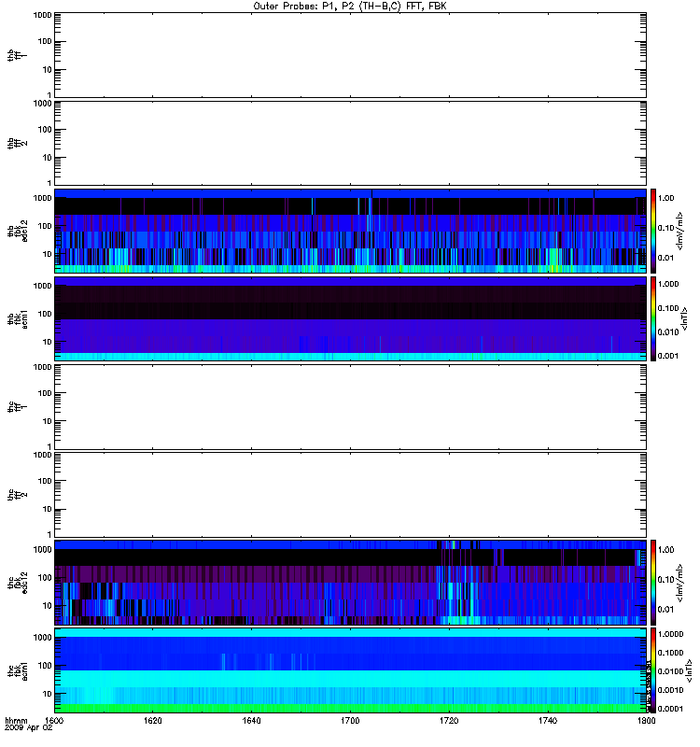
Task: Click the '0.010' label on thb scm1 color bar
Action: point(668,332)
